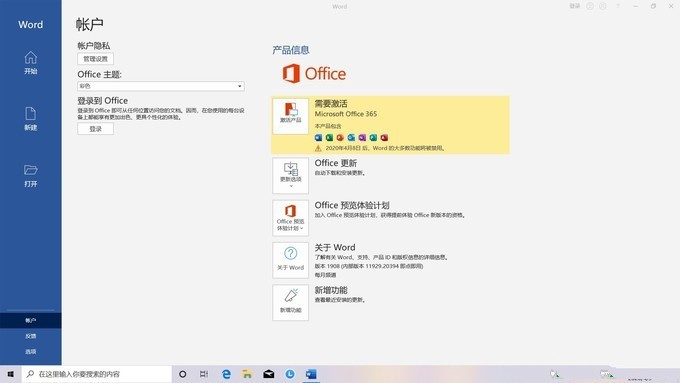Click 'Microsoft Office 365' product text
This screenshot has width=680, height=383.
pyautogui.click(x=346, y=114)
